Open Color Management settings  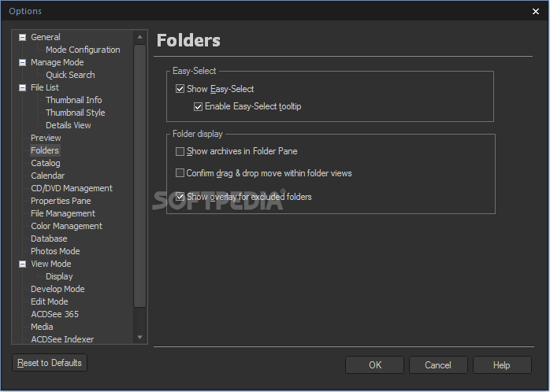click(66, 226)
